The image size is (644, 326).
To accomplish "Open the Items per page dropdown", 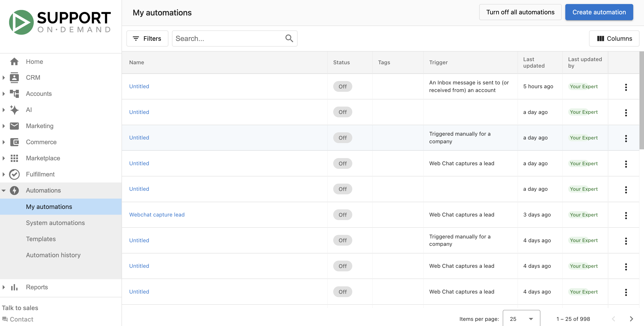I will tap(521, 319).
